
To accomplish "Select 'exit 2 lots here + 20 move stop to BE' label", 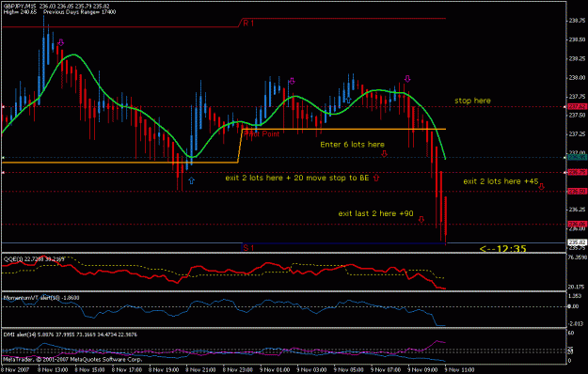I will 297,178.
